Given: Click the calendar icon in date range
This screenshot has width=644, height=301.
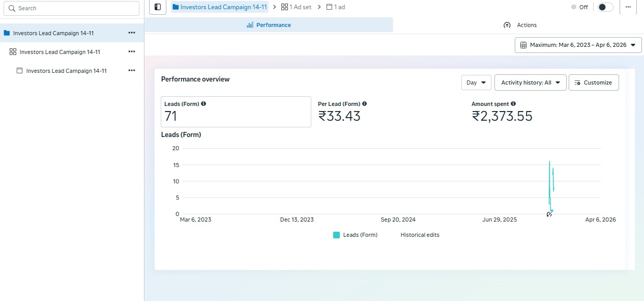Looking at the screenshot, I should [x=523, y=45].
